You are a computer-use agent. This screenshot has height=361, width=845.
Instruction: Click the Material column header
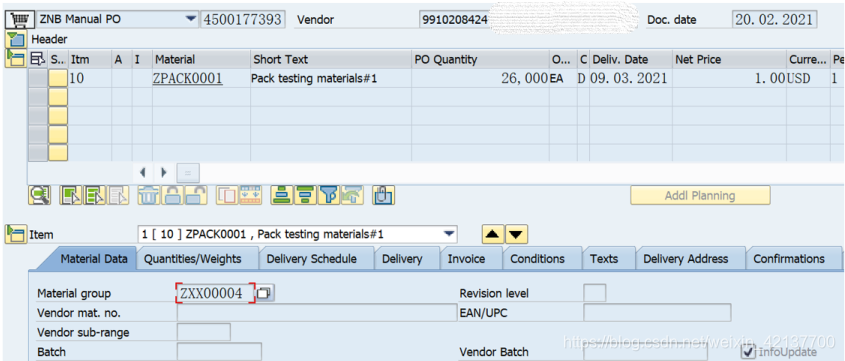pyautogui.click(x=202, y=59)
